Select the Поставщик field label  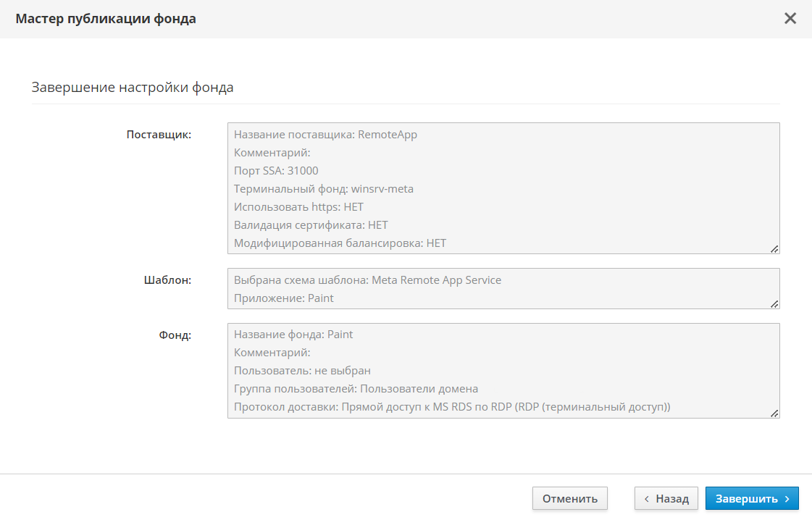pyautogui.click(x=159, y=135)
